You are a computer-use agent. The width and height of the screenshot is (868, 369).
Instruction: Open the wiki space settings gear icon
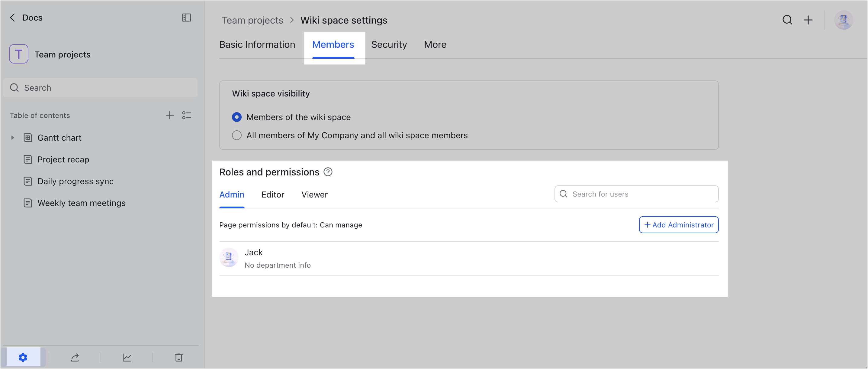(23, 358)
